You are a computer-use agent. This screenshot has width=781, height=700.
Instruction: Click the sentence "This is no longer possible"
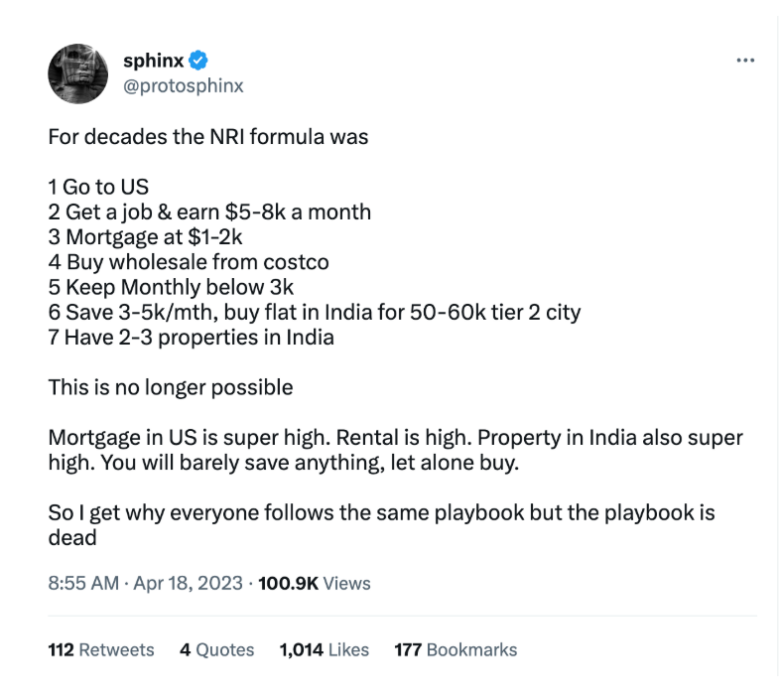point(171,387)
